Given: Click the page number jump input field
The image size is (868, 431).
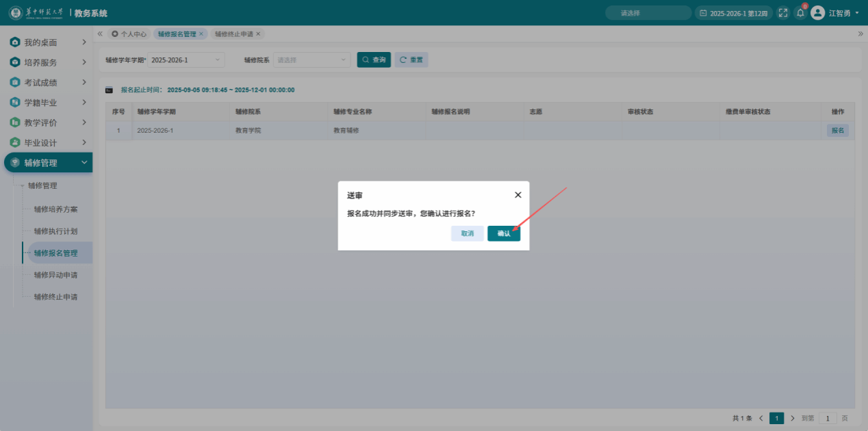Looking at the screenshot, I should 828,418.
